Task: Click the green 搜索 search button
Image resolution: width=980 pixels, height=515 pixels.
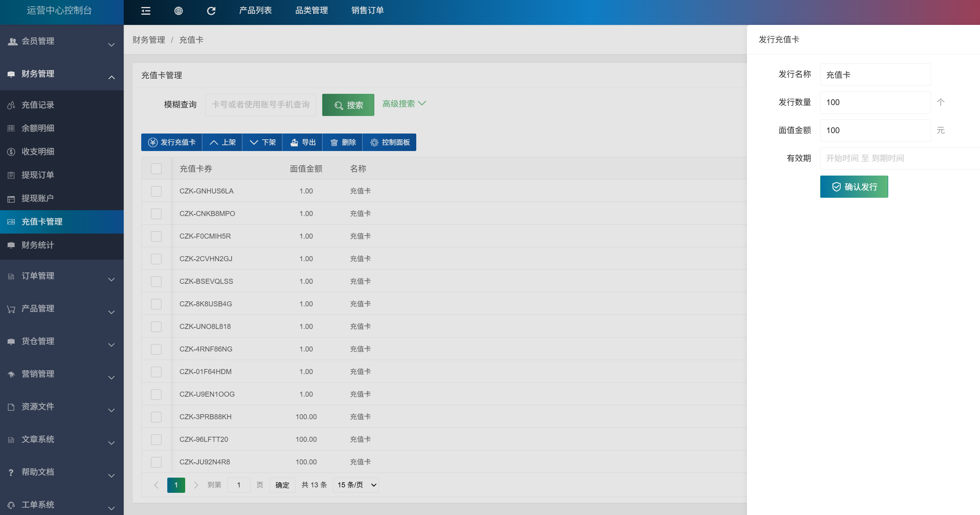Action: 348,105
